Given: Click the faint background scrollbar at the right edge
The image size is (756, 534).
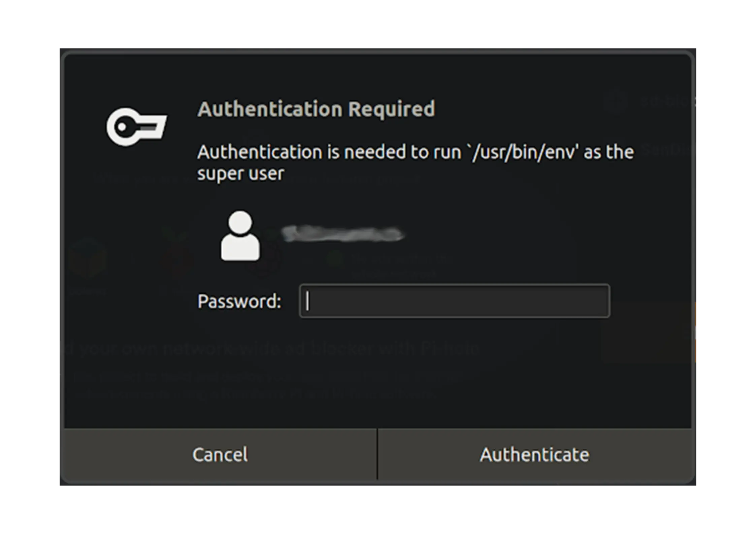Looking at the screenshot, I should (695, 332).
